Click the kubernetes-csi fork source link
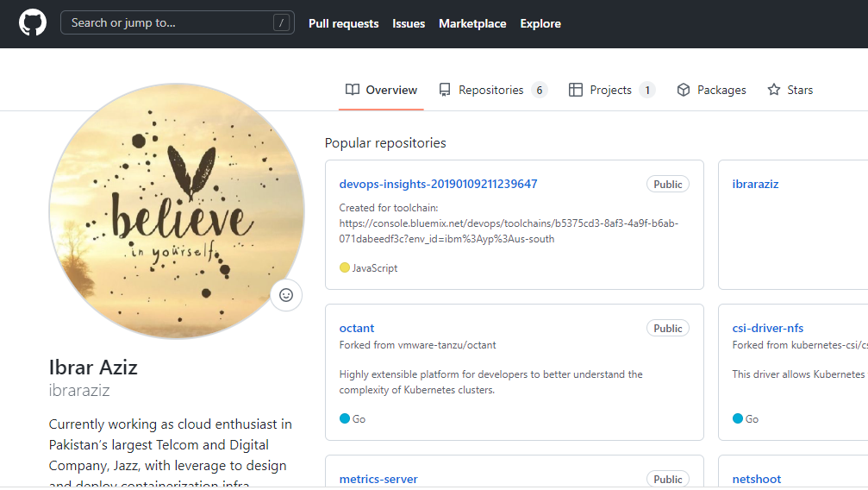868x490 pixels. point(829,345)
